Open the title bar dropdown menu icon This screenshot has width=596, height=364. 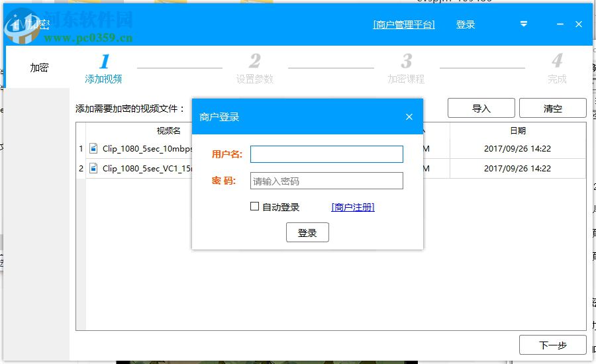click(524, 24)
